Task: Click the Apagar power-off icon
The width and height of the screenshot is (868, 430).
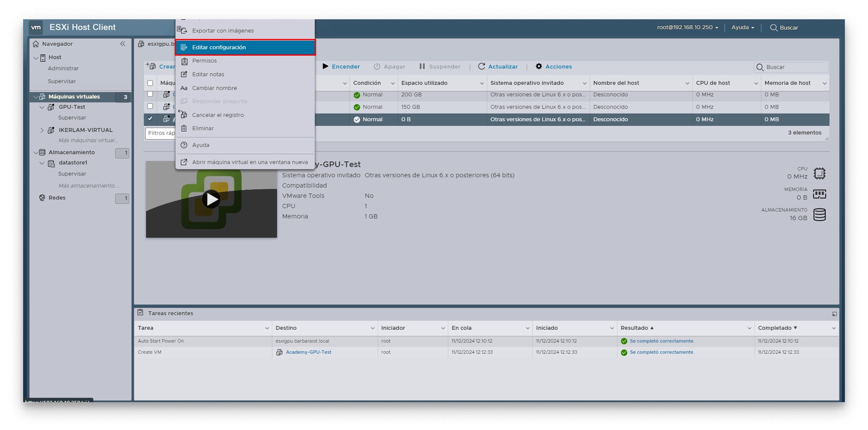Action: pos(377,66)
